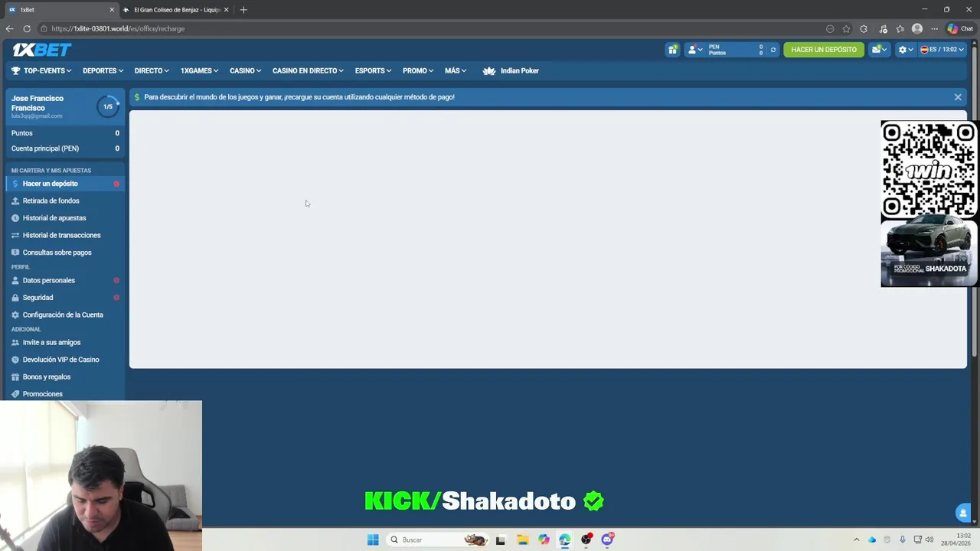This screenshot has width=980, height=551.
Task: Click the Seguridad padlock icon
Action: tap(15, 298)
